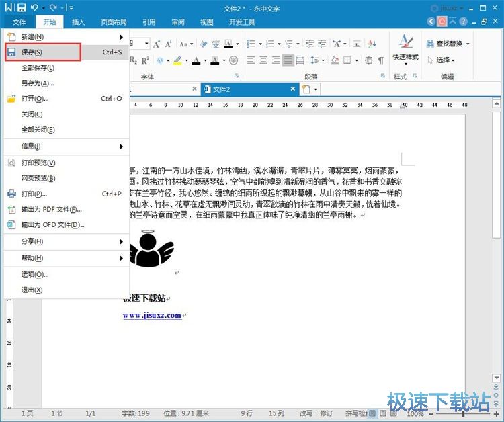The width and height of the screenshot is (504, 422).
Task: Click the numbered list icon
Action: [270, 44]
